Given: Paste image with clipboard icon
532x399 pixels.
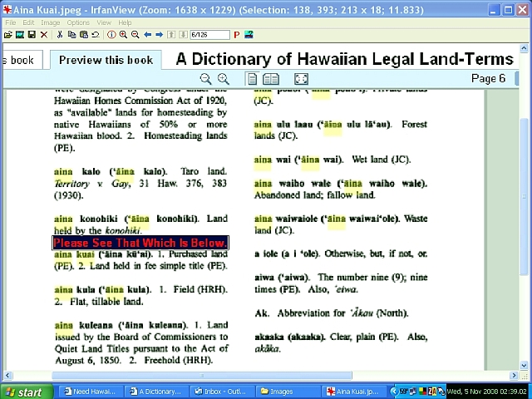Looking at the screenshot, I should click(83, 35).
